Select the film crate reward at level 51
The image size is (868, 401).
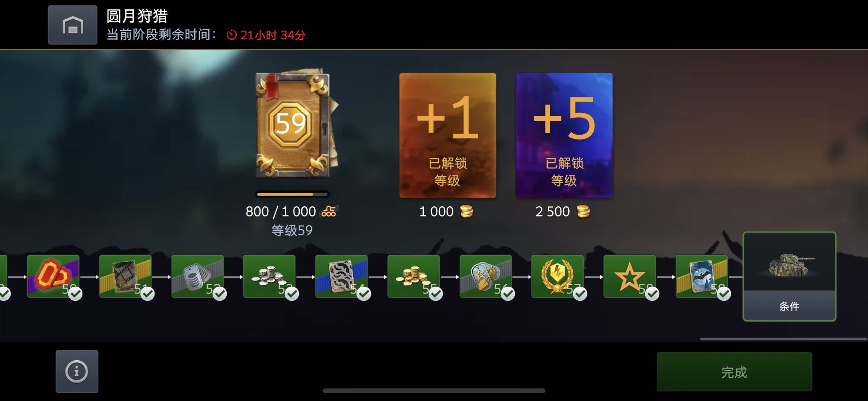125,276
